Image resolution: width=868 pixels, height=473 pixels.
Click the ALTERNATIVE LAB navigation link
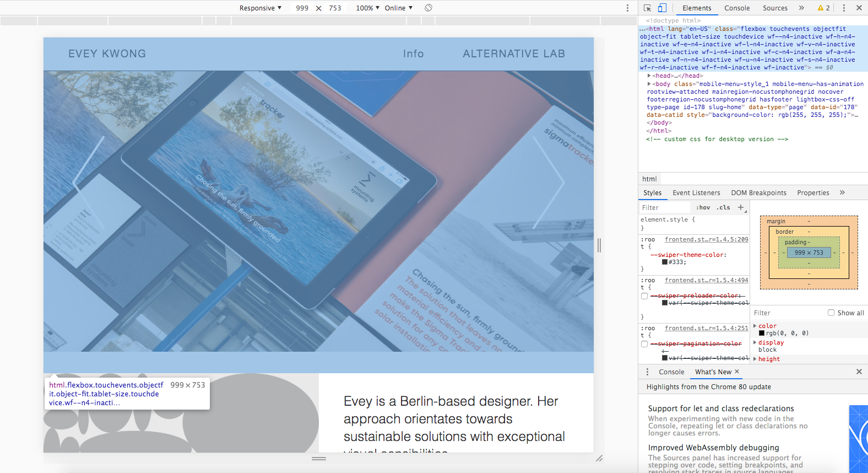point(513,53)
